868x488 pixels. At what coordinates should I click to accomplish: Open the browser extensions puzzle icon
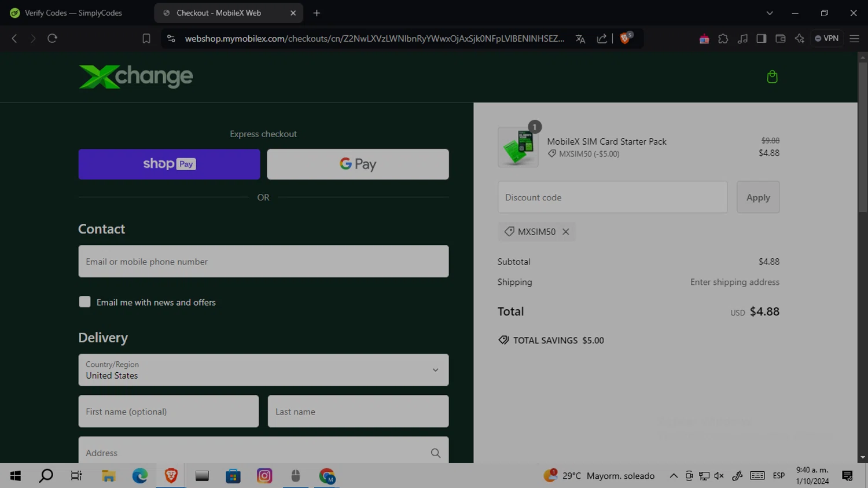(723, 39)
